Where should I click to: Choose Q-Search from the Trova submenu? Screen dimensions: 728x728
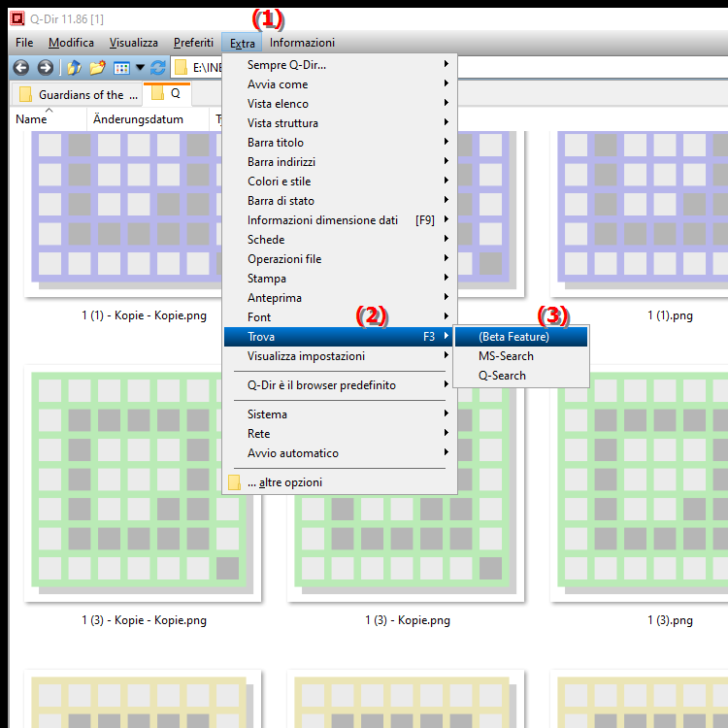tap(521, 376)
